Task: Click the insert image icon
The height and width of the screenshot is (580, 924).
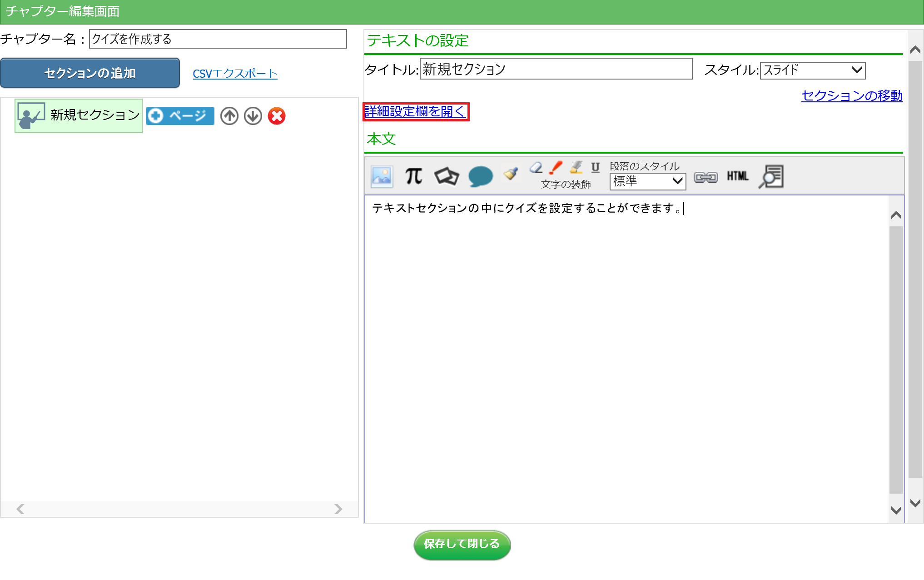Action: 382,177
